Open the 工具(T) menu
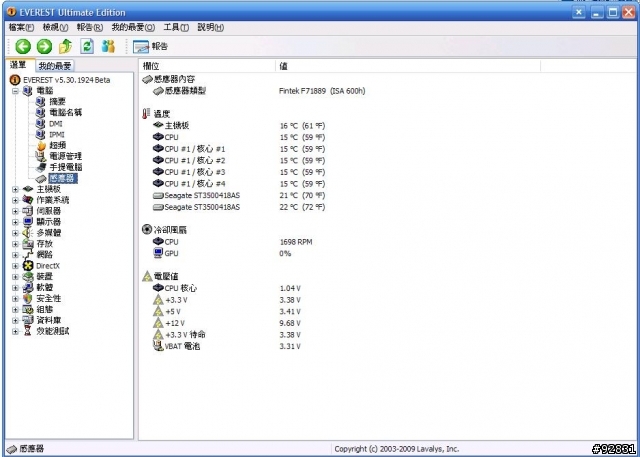Viewport: 640px width, 457px height. coord(176,27)
